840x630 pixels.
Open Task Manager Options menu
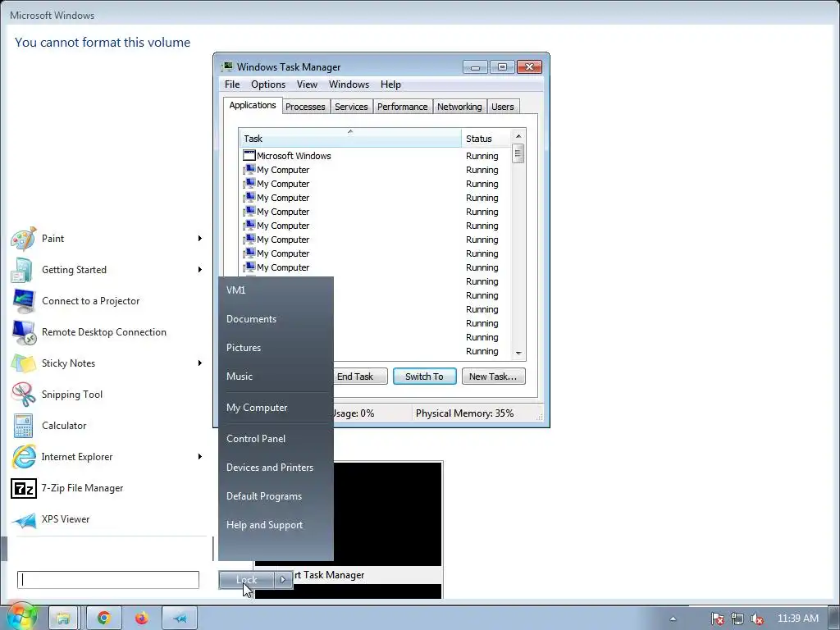268,84
